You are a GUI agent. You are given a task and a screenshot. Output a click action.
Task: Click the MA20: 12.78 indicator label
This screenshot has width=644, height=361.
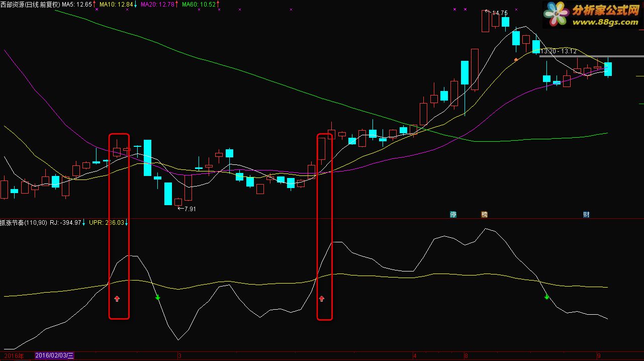158,4
